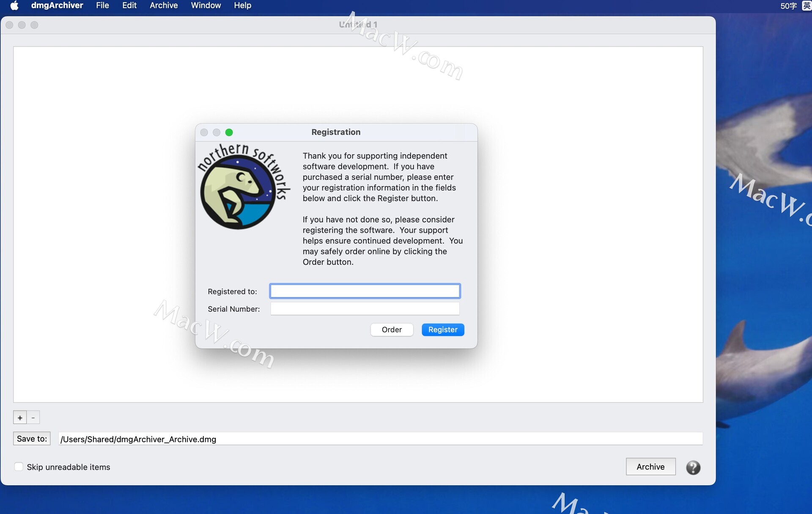Click the Register button
Image resolution: width=812 pixels, height=514 pixels.
pos(443,330)
